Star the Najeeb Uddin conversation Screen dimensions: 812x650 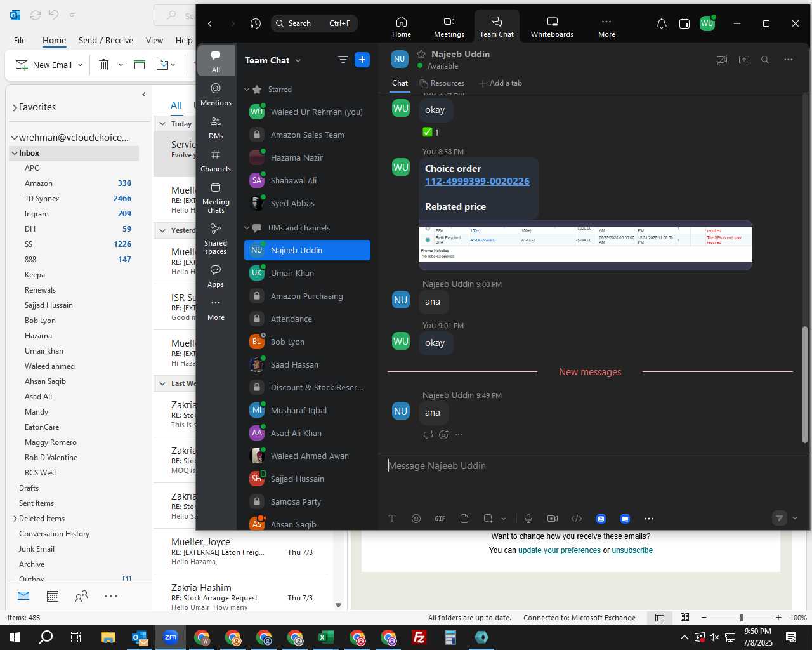coord(421,54)
